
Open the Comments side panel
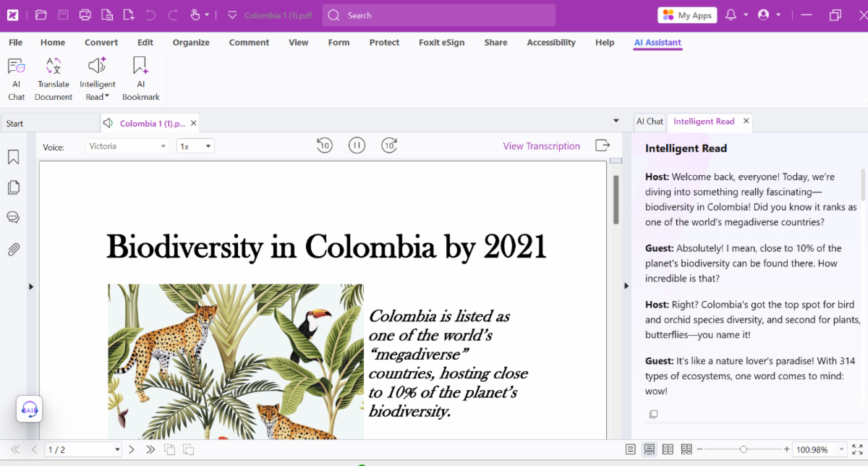13,217
